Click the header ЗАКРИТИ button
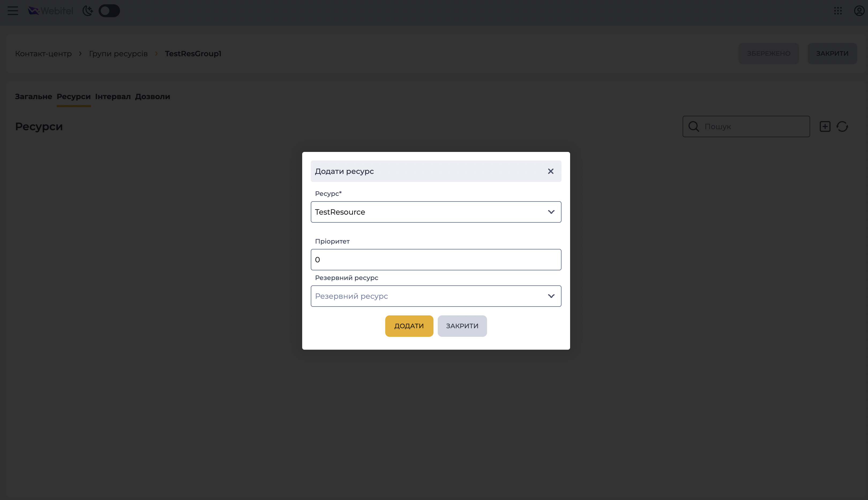The image size is (868, 500). (832, 54)
